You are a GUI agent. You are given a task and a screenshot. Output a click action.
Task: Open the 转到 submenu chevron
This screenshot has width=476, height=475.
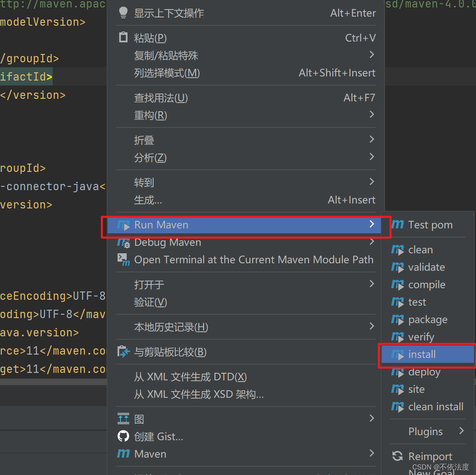tap(371, 182)
